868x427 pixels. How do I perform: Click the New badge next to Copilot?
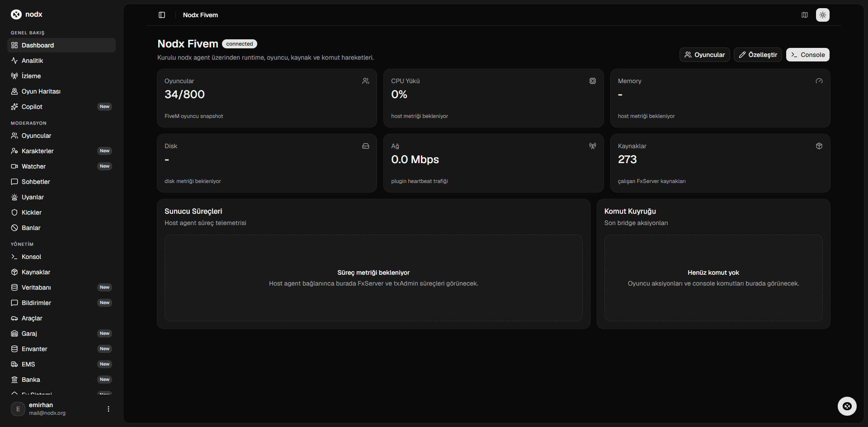(x=105, y=107)
